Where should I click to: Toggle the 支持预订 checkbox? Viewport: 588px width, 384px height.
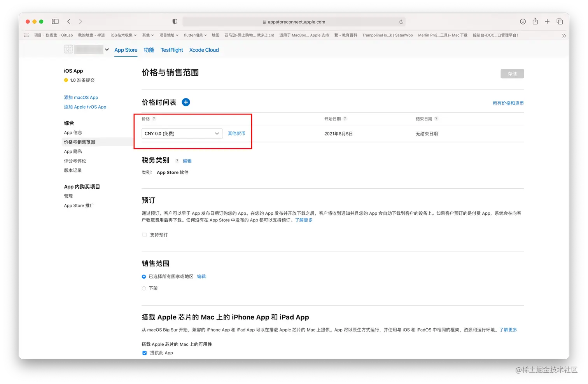(144, 235)
